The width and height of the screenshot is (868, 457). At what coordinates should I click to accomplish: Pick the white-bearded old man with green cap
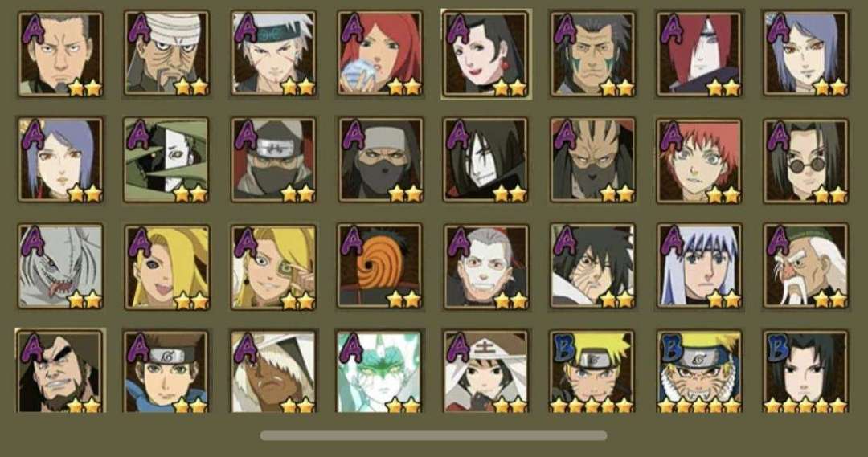coord(805,266)
